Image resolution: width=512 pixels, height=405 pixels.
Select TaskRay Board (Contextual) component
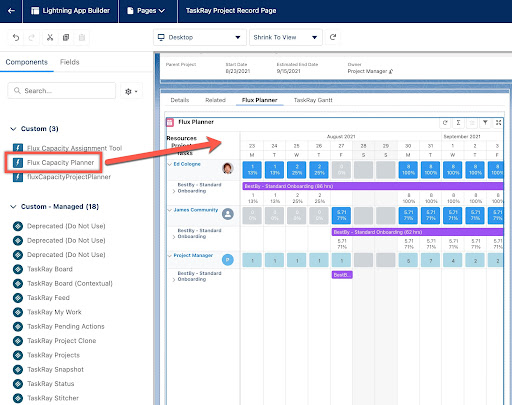pyautogui.click(x=70, y=283)
